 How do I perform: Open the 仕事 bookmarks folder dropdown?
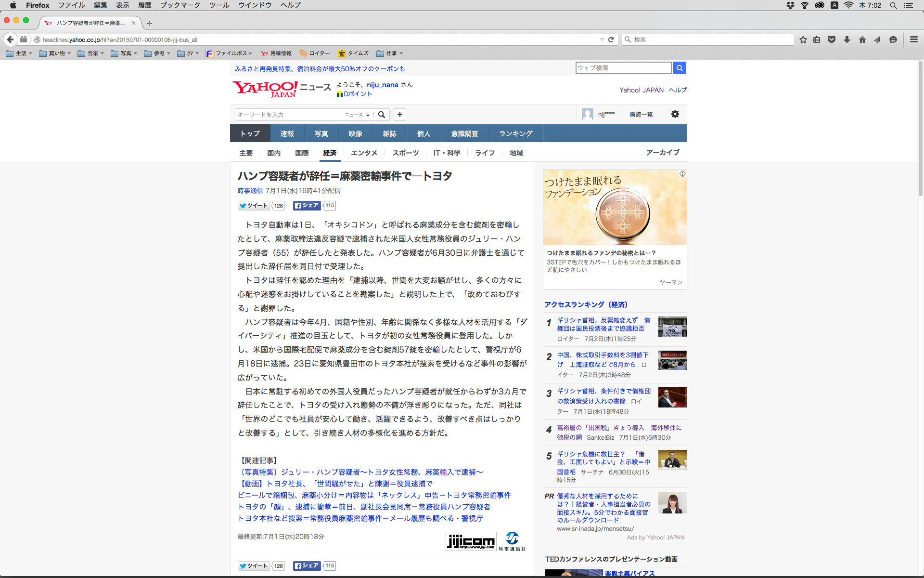tap(390, 53)
